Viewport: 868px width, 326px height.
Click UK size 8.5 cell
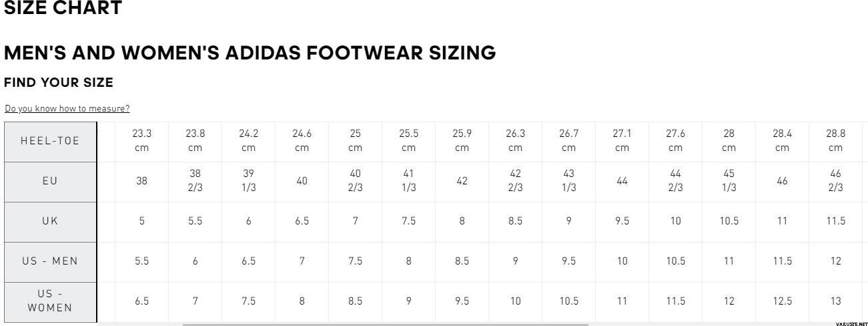[x=516, y=221]
